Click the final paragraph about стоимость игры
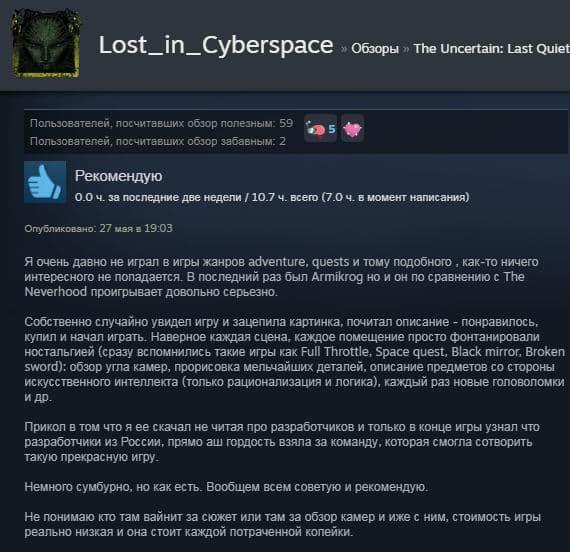The height and width of the screenshot is (552, 570). click(282, 524)
